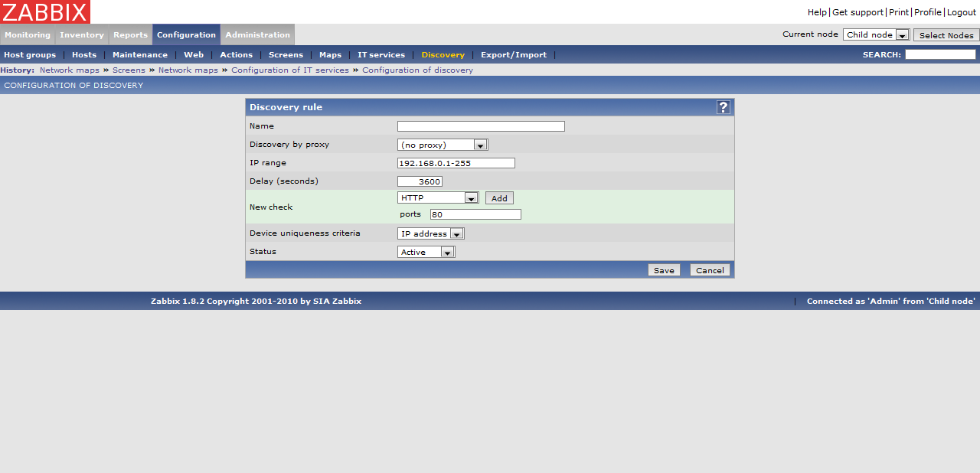Click the Cancel button
980x473 pixels.
click(710, 270)
